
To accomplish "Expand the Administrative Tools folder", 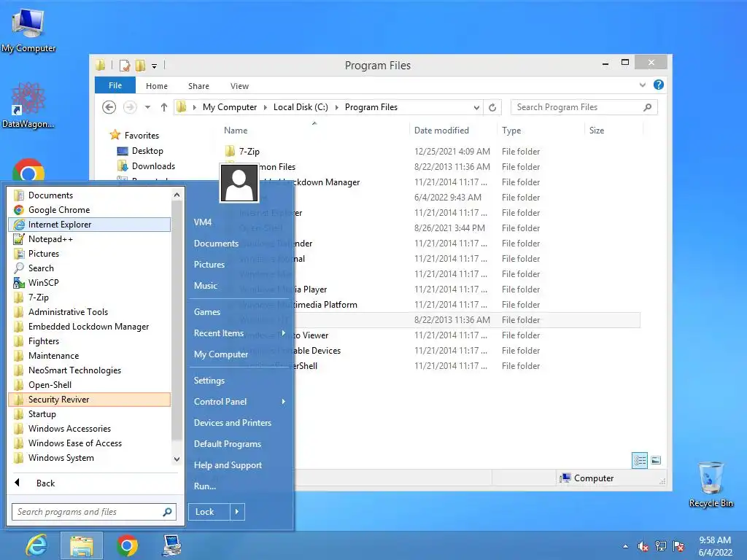I will 90,312.
